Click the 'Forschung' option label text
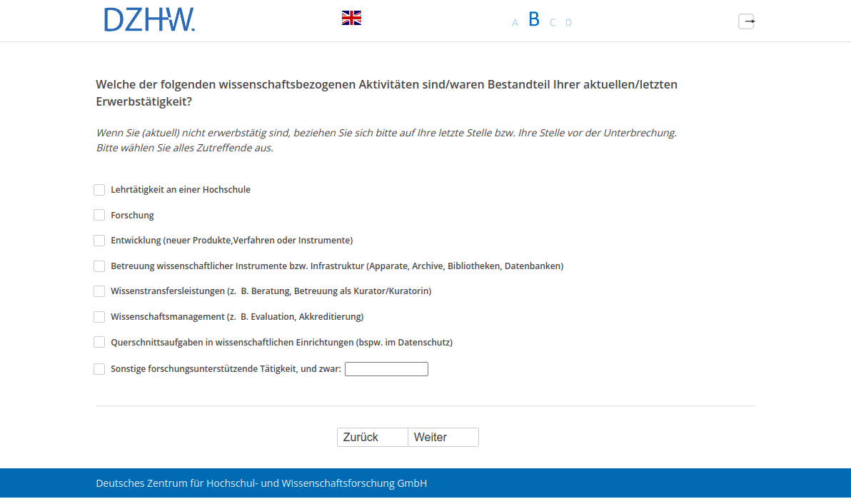This screenshot has height=504, width=851. (132, 216)
